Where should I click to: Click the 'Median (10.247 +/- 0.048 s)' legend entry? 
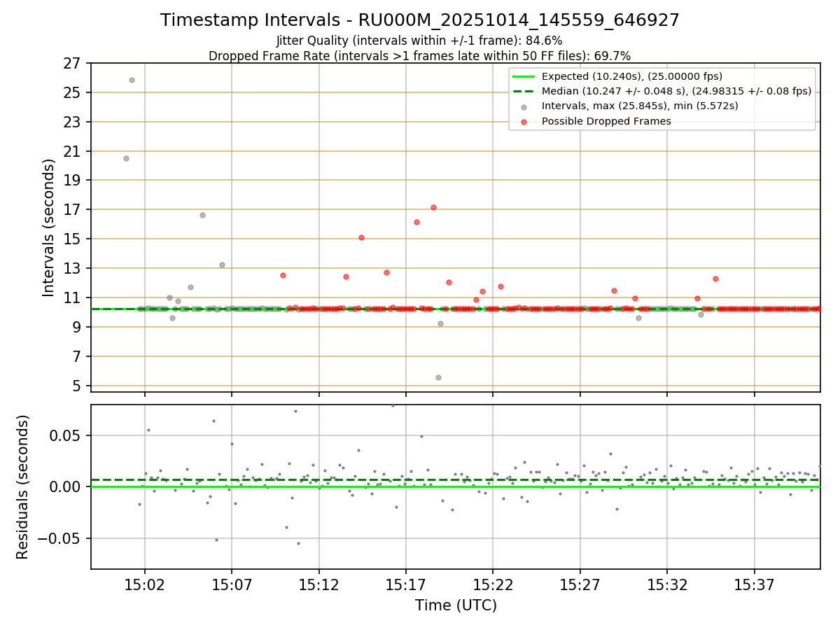[677, 91]
